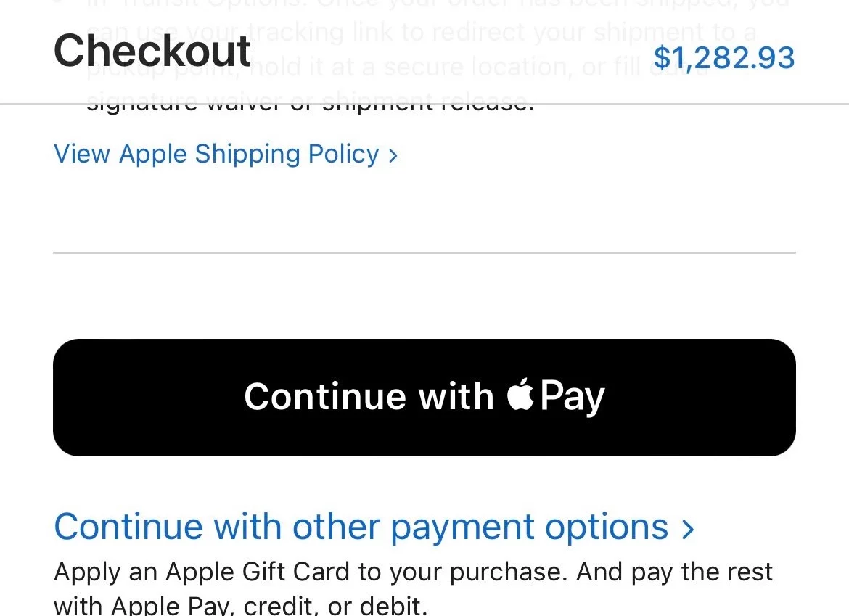849x616 pixels.
Task: Click the word "with" in the Apple Pay button
Action: pos(456,397)
